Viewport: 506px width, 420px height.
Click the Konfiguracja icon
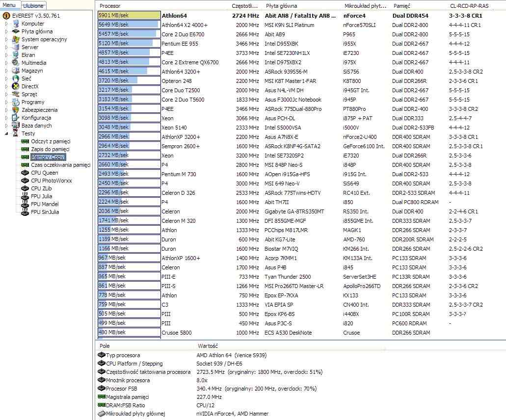click(16, 118)
